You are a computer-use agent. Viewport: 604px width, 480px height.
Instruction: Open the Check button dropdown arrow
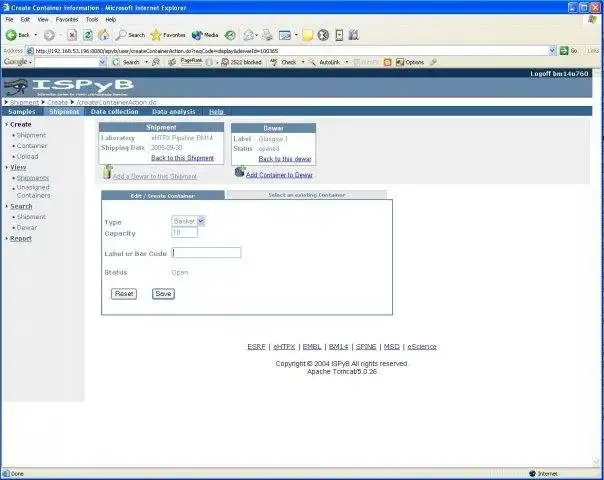303,62
